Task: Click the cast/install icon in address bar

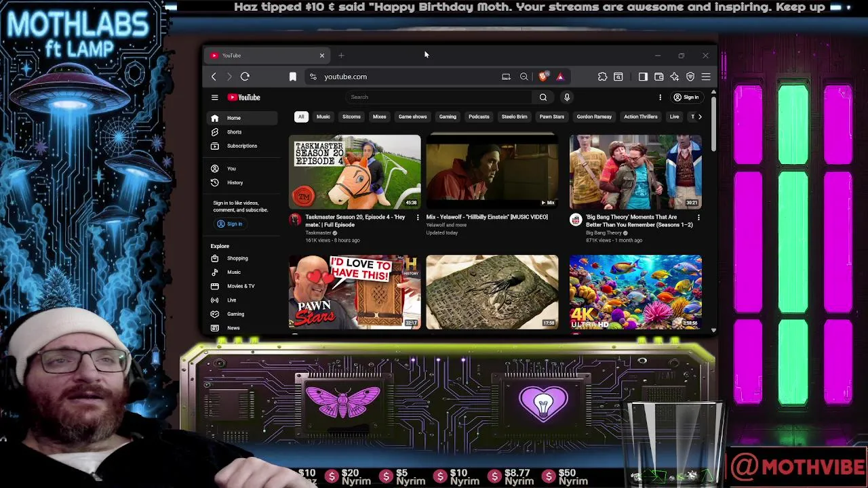Action: point(506,77)
